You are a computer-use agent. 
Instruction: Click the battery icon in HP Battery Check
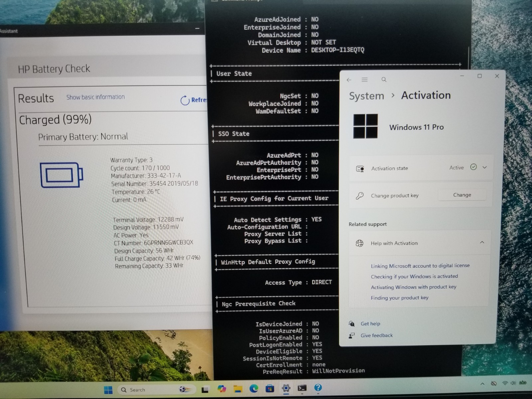[62, 175]
